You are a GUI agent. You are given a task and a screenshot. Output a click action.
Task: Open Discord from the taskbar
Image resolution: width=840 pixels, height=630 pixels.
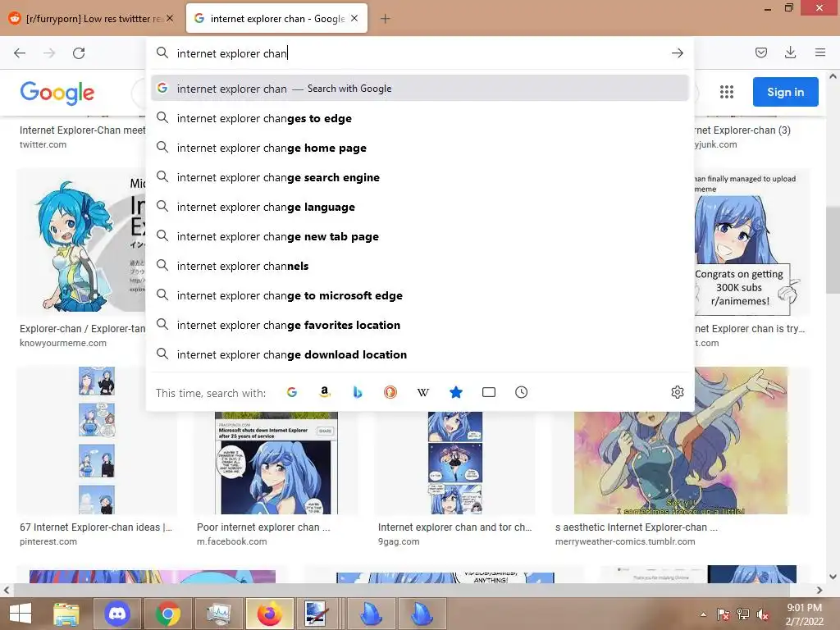pos(117,614)
